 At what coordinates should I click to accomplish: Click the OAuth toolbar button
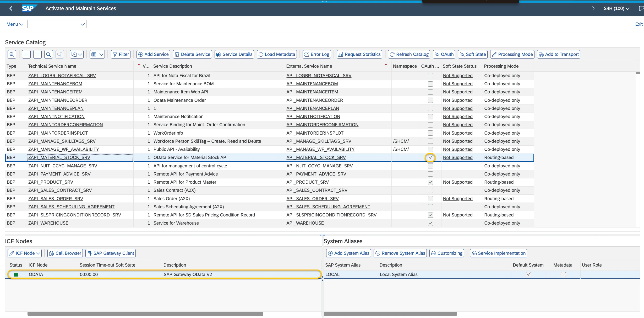[444, 54]
